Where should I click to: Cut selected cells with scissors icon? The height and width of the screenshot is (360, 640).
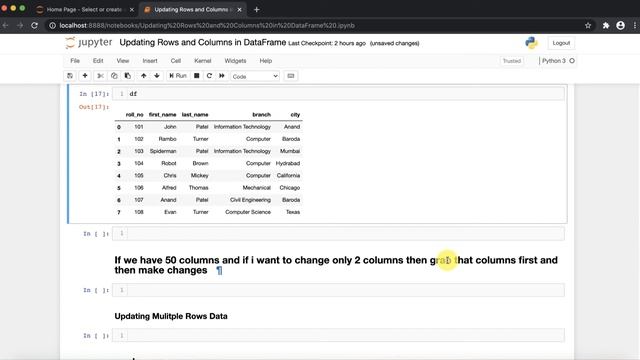pos(100,76)
